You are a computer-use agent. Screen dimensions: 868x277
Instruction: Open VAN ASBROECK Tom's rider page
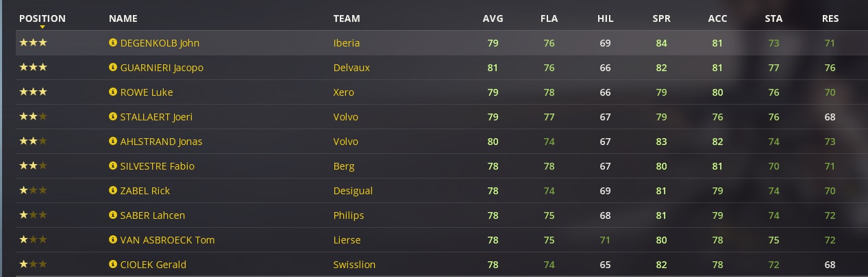pos(167,240)
